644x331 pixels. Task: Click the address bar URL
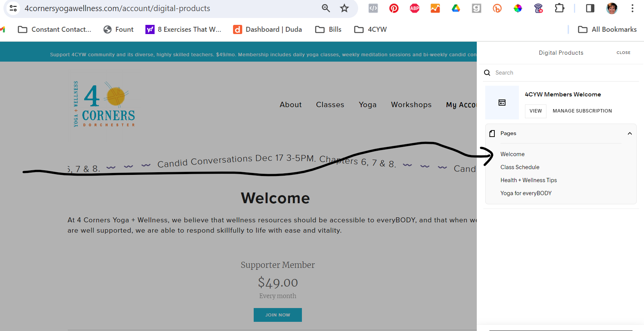pos(117,8)
